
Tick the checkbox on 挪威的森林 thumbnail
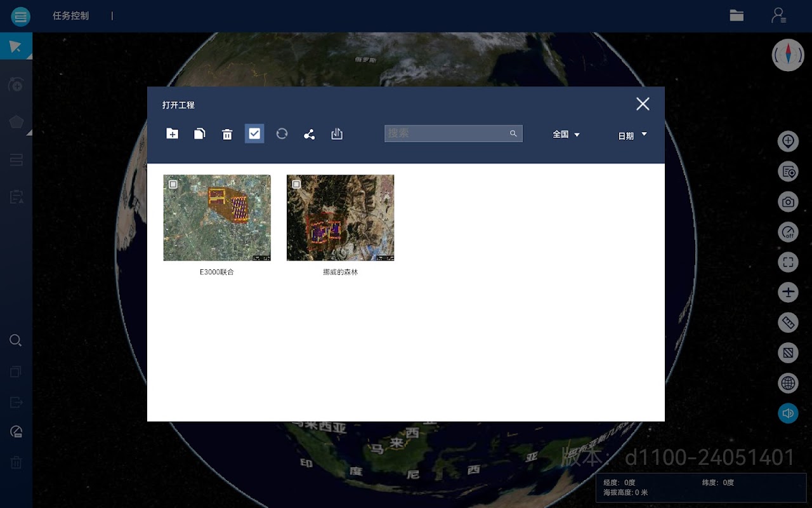[x=296, y=184]
